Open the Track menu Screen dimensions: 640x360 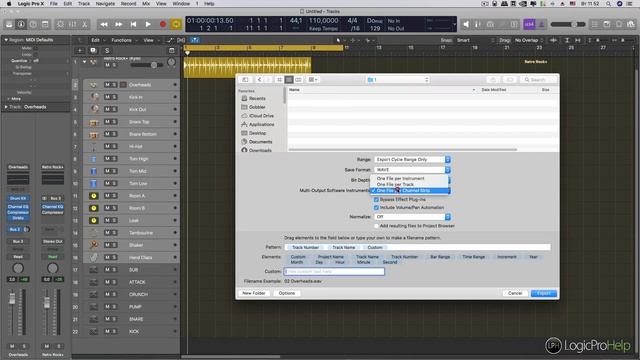[84, 4]
